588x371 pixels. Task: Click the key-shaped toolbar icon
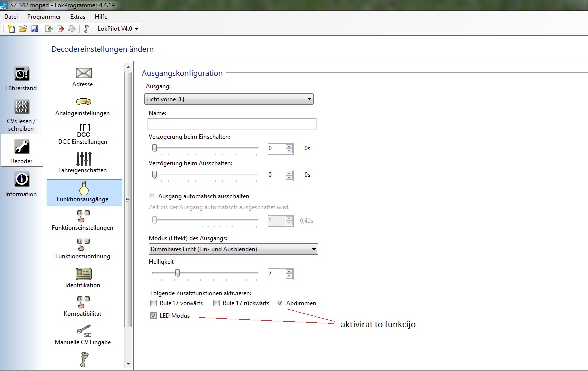pyautogui.click(x=87, y=29)
